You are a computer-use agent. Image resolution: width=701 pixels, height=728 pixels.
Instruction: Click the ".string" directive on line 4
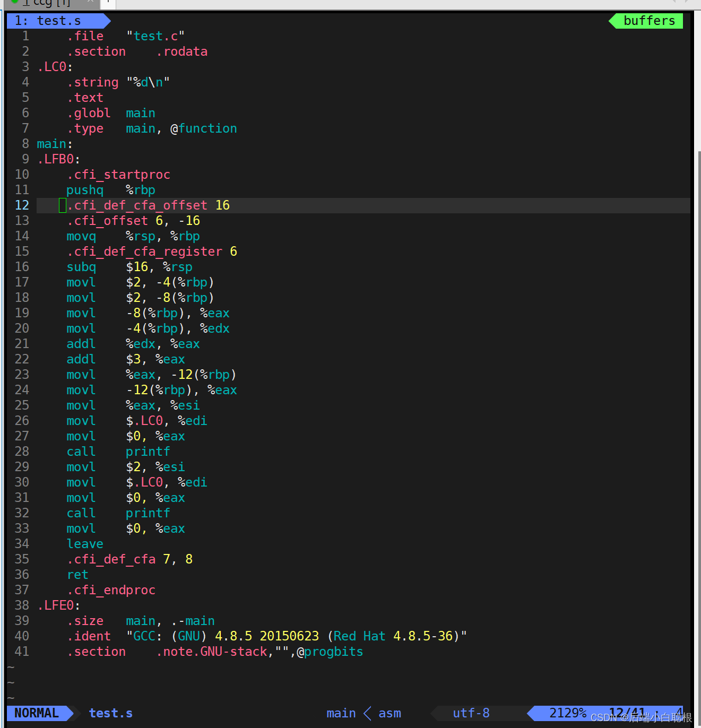pyautogui.click(x=92, y=82)
